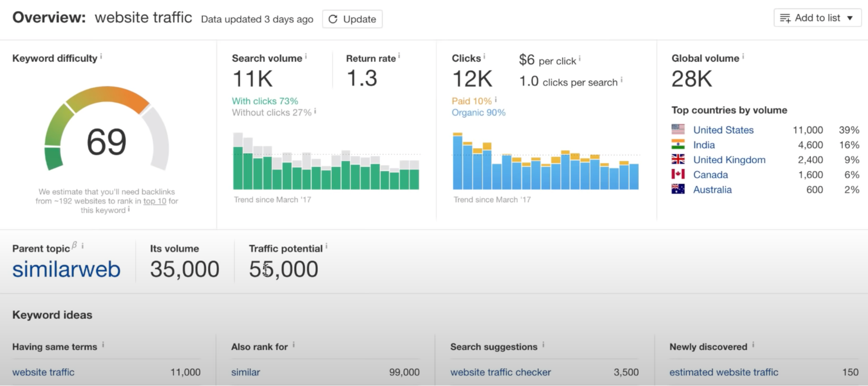Open the website traffic keyword idea link
Image resolution: width=868 pixels, height=386 pixels.
click(43, 372)
